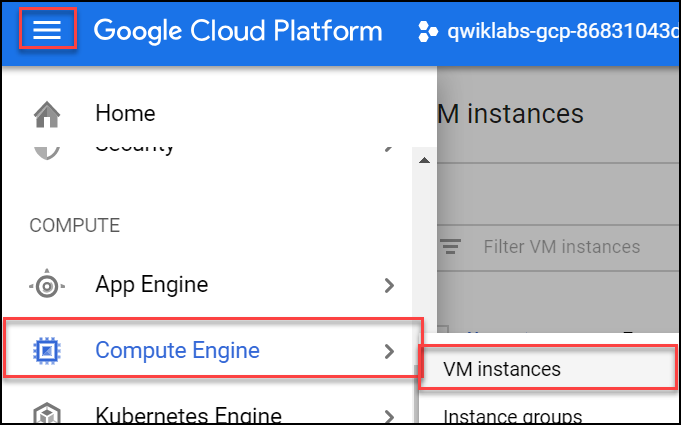Choose Instance groups from the submenu

coord(512,416)
